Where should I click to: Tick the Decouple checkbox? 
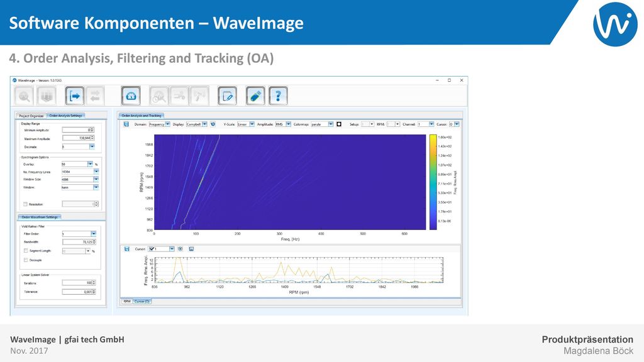coord(26,260)
